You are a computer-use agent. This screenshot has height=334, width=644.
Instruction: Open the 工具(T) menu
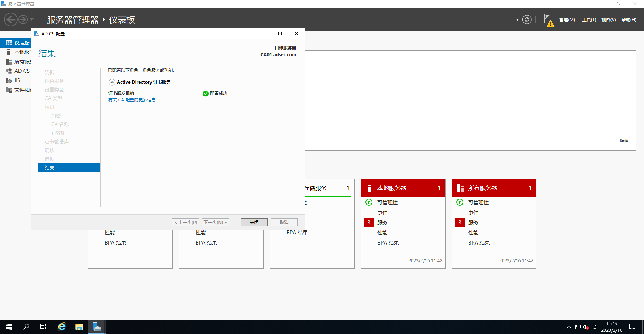point(589,20)
